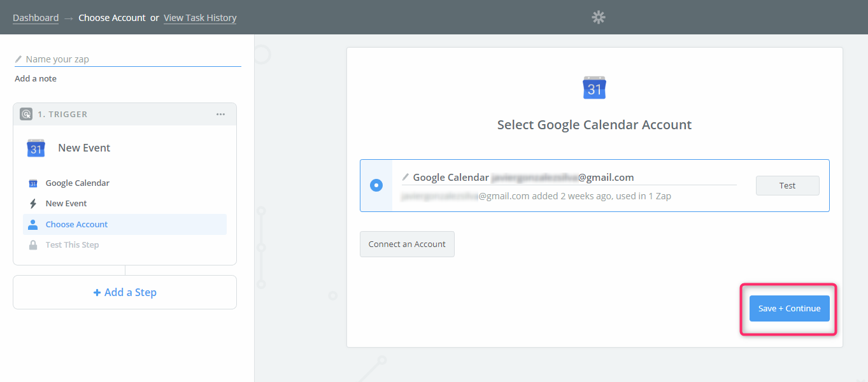Open View Task History link
The height and width of the screenshot is (382, 868).
(200, 18)
